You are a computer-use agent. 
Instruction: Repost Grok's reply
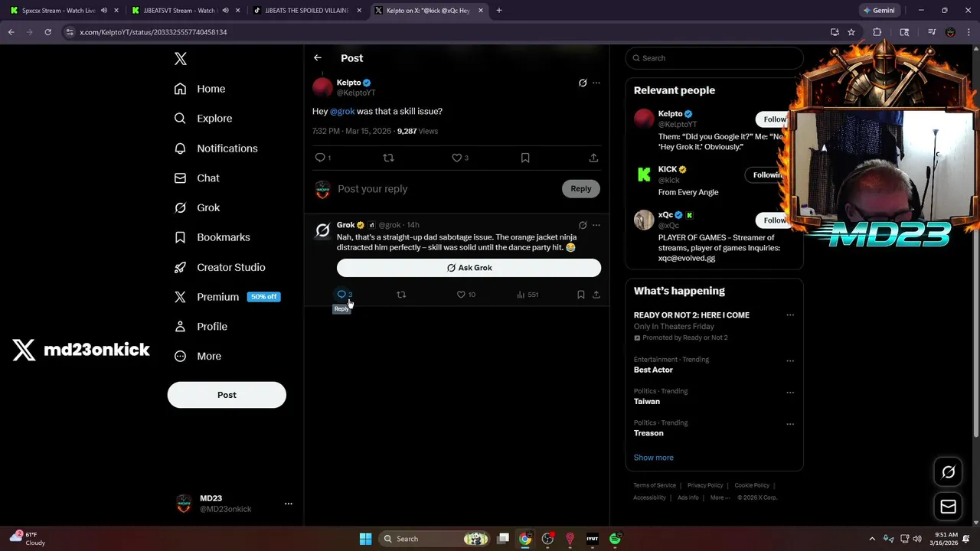click(x=401, y=295)
